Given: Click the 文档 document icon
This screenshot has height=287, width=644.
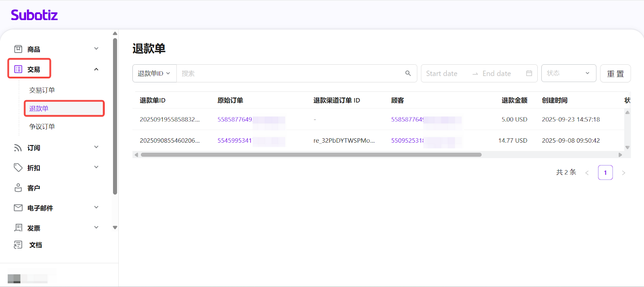Looking at the screenshot, I should [18, 245].
